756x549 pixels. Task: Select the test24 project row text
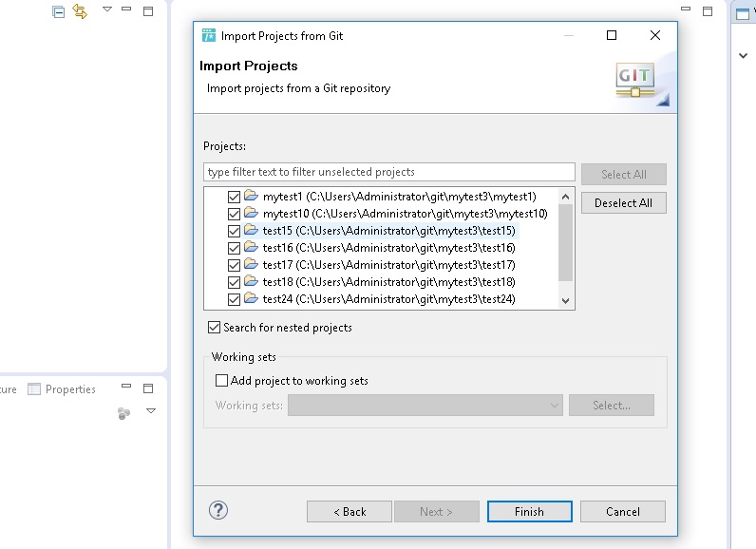pyautogui.click(x=389, y=299)
